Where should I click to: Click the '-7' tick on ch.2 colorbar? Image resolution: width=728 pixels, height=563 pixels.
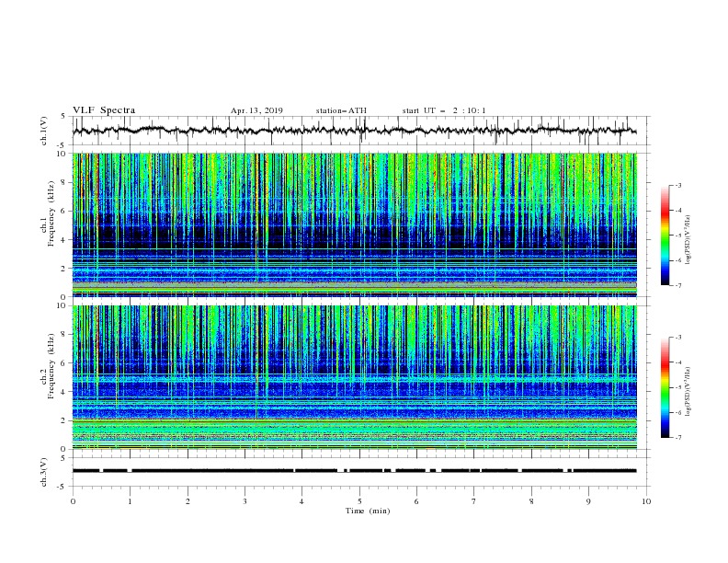click(678, 438)
